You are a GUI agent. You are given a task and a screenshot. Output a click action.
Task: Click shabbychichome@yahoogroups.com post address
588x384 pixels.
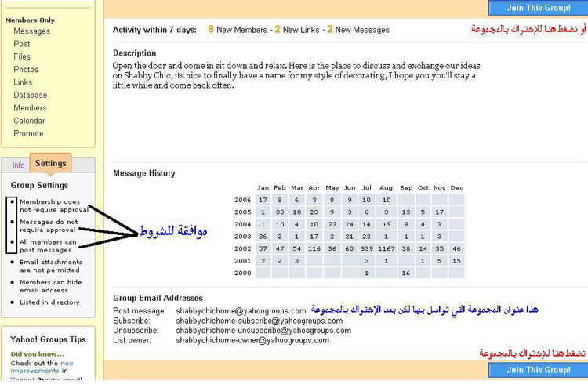coord(240,311)
